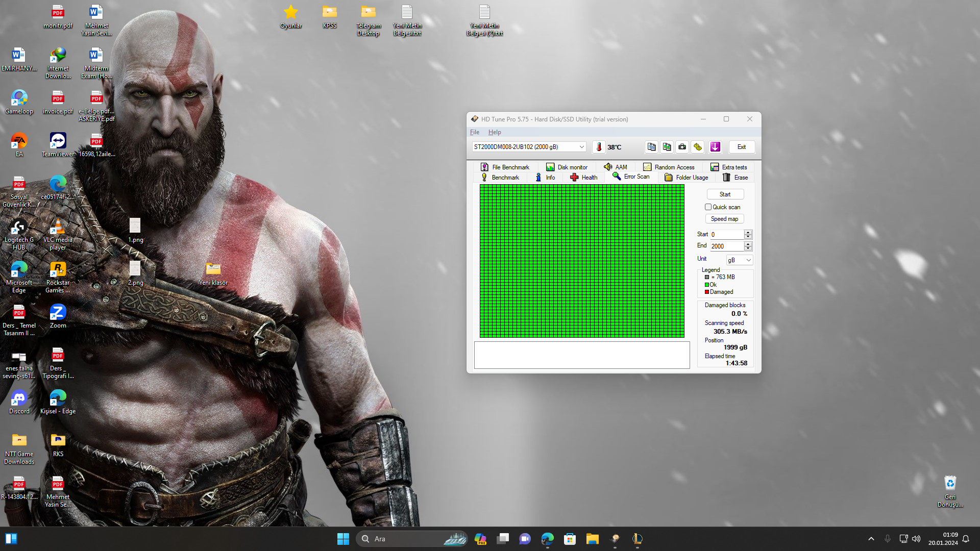Open the Help menu
The image size is (980, 551).
pos(494,132)
